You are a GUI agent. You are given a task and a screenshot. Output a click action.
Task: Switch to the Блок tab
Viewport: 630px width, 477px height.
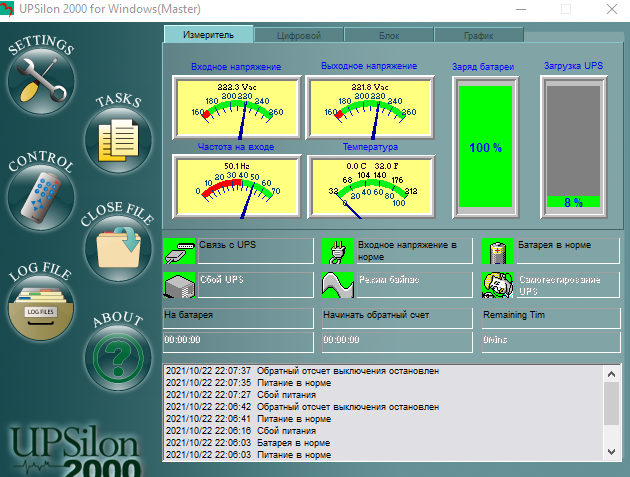click(389, 35)
